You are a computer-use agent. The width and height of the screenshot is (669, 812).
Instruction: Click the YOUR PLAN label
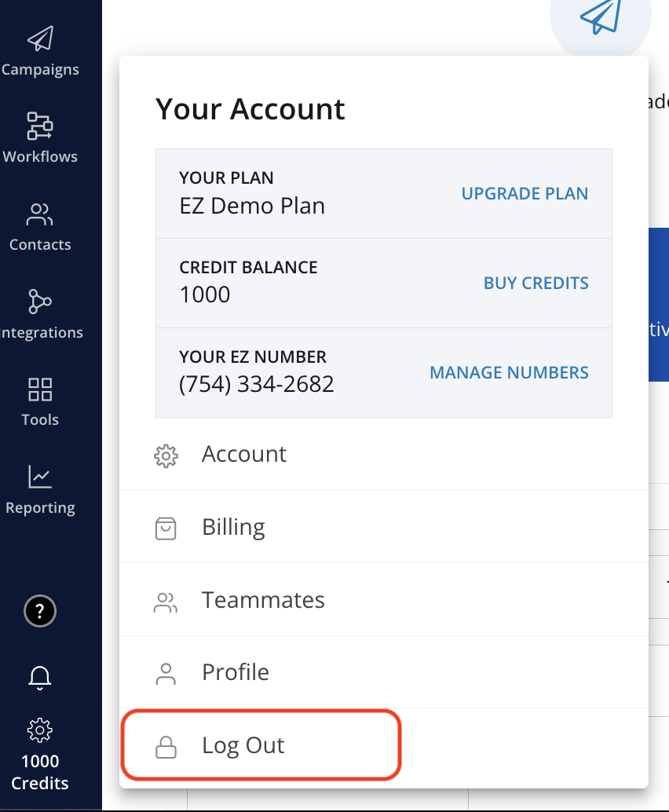coord(226,178)
